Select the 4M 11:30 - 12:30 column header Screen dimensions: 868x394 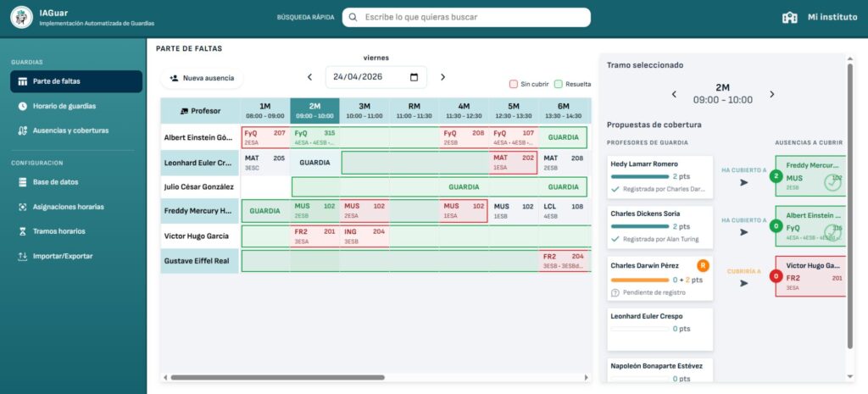[x=464, y=111]
